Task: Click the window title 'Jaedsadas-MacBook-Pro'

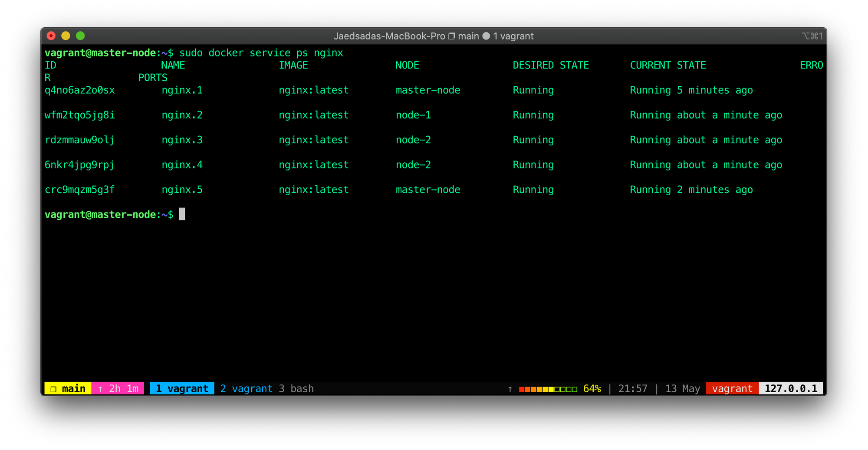Action: [389, 36]
